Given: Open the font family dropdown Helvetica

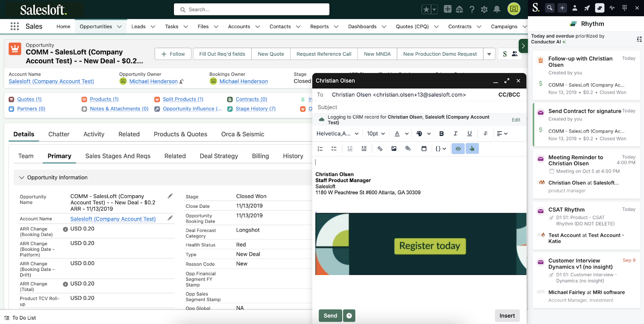Looking at the screenshot, I should (x=337, y=133).
